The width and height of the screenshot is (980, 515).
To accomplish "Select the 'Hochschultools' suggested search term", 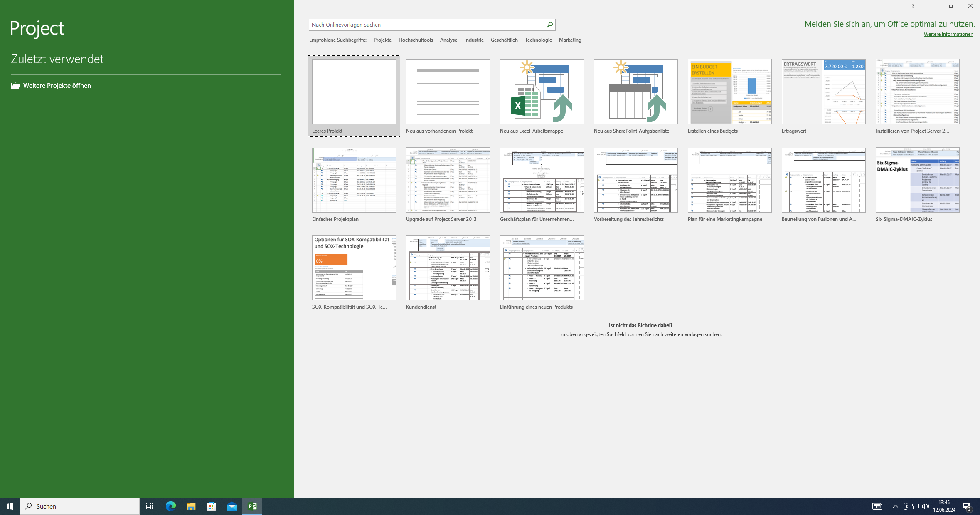I will click(416, 40).
